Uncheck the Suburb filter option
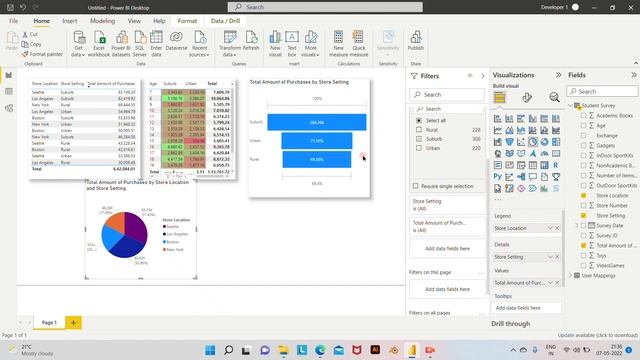Screen dimensions: 640x360 (x=418, y=139)
